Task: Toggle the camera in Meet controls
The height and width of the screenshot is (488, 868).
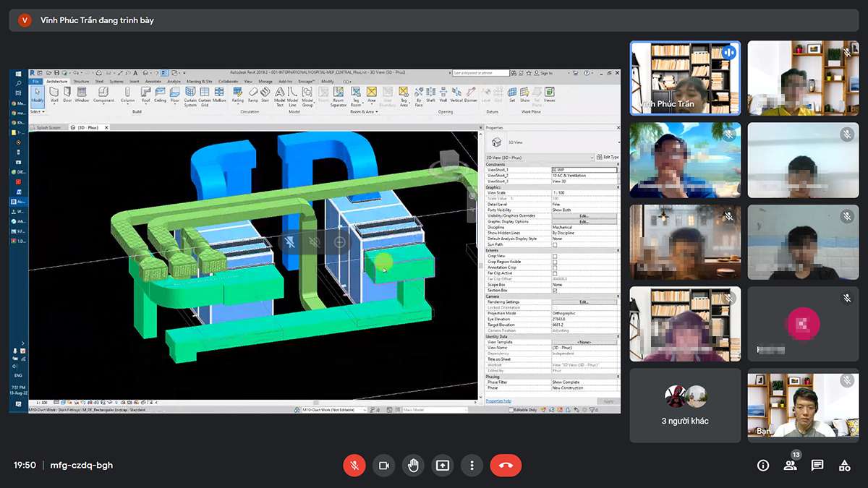Action: tap(384, 465)
